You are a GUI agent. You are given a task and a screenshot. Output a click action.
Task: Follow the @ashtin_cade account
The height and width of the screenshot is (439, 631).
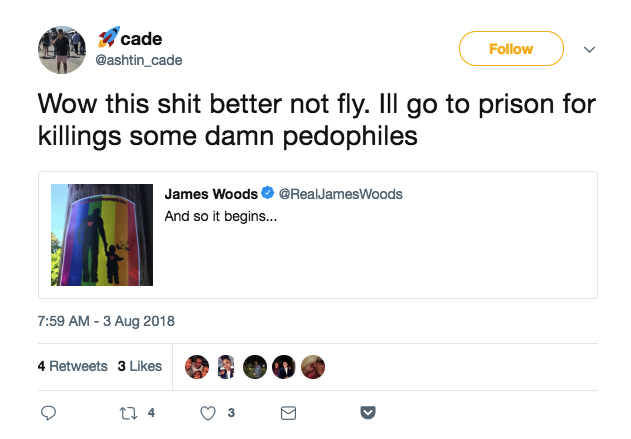click(x=511, y=49)
